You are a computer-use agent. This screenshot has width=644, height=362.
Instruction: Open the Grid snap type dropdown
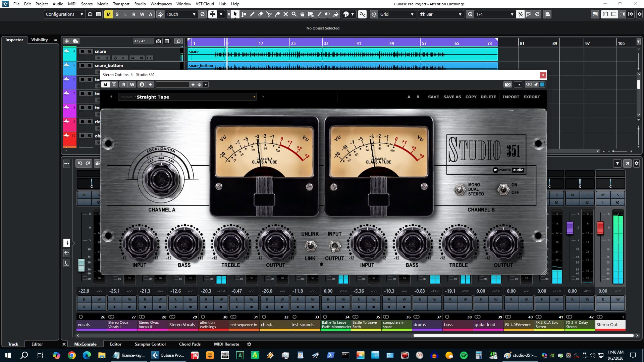397,14
